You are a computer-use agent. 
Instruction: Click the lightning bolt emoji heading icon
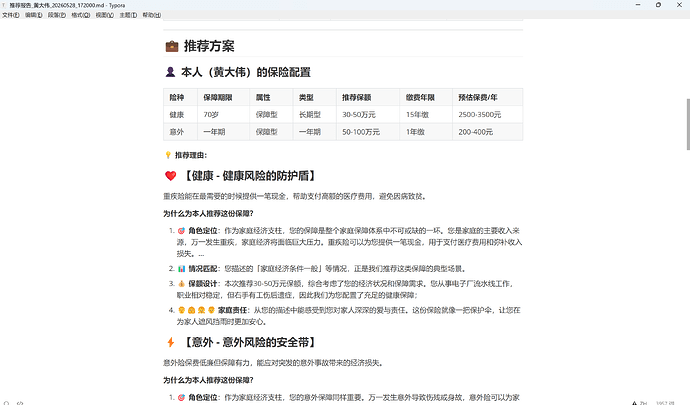click(171, 342)
